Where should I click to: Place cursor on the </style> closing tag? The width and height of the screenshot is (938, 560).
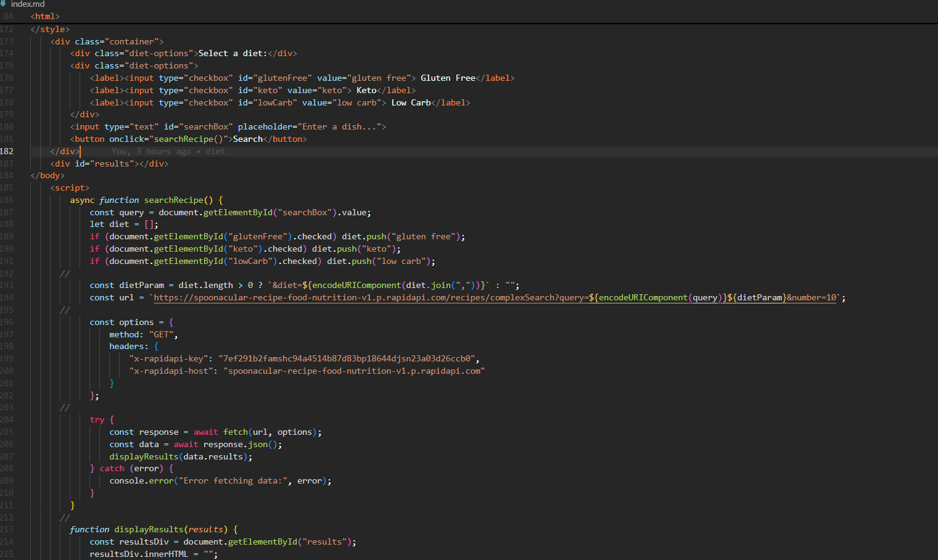click(50, 30)
